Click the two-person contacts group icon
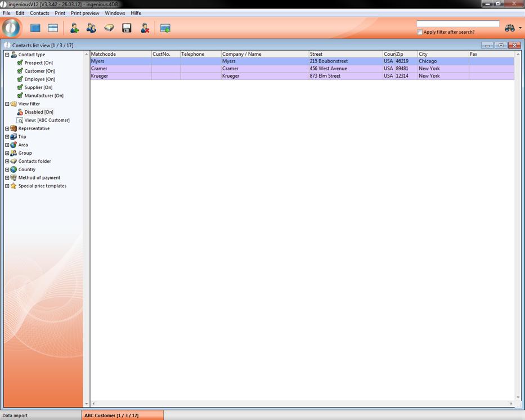This screenshot has height=420, width=525. pos(91,28)
